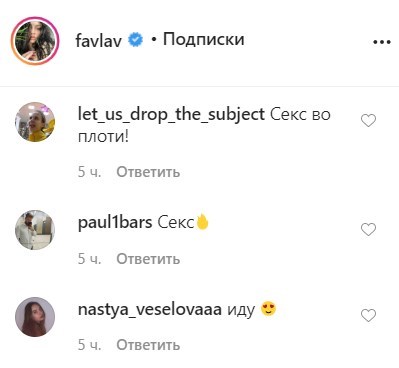Click the blue verified badge next to favlav
Viewport: 399px width, 368px height.
pyautogui.click(x=136, y=40)
